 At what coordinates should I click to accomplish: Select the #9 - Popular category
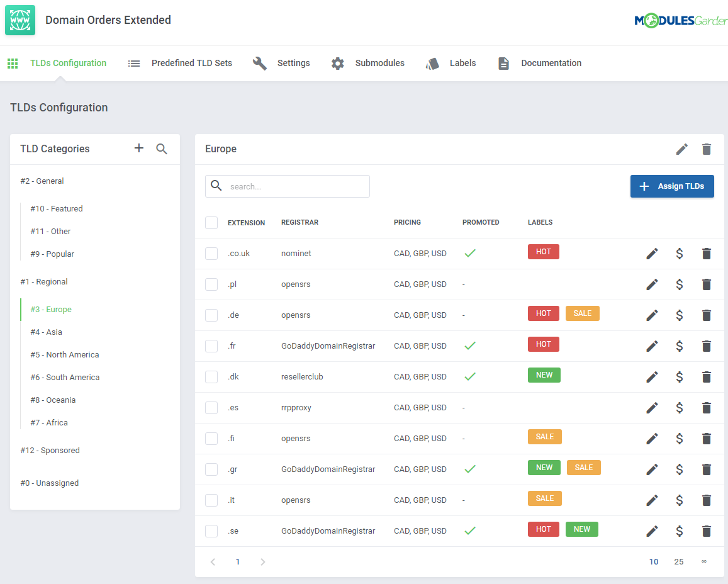click(x=52, y=254)
